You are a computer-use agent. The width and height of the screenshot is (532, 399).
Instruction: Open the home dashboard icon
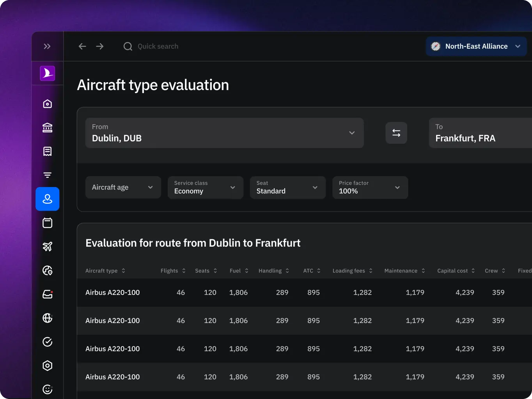click(47, 104)
